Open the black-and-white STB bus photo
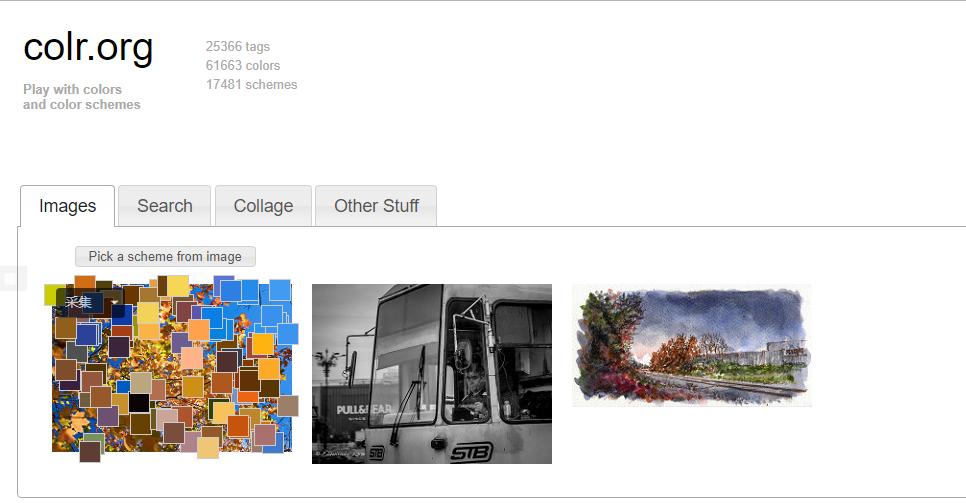The image size is (966, 503). pos(432,374)
